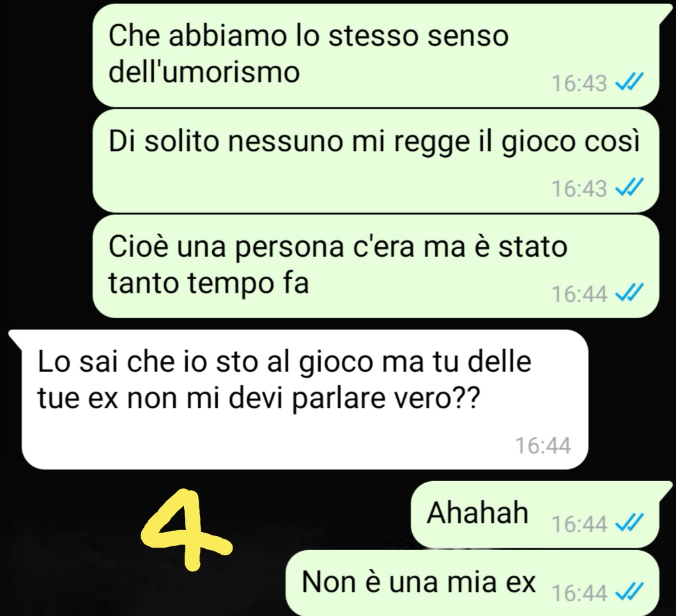
Task: Select the "Non è una mia ex" message
Action: 473,583
